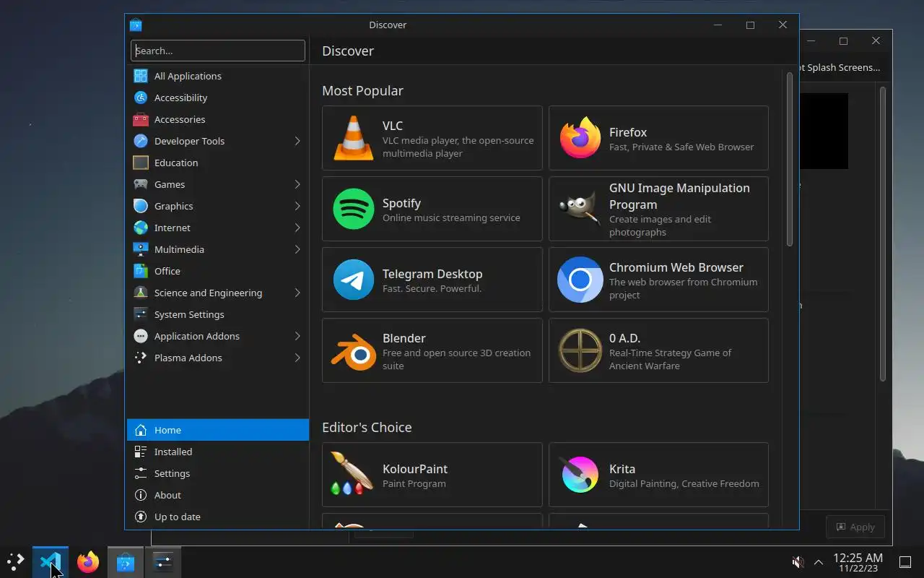Click the System Settings taskbar icon
Image resolution: width=924 pixels, height=578 pixels.
(162, 562)
